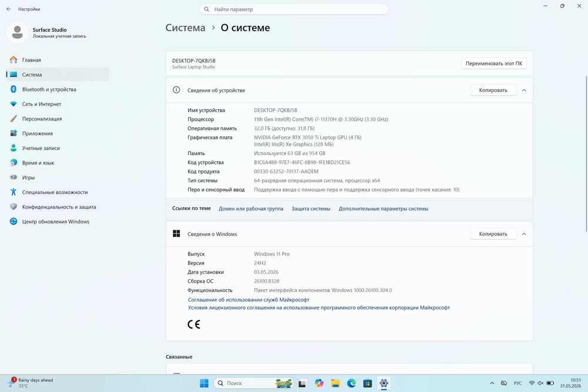Screen dimensions: 588x392
Task: Open the Surface Studio account avatar
Action: point(17,32)
